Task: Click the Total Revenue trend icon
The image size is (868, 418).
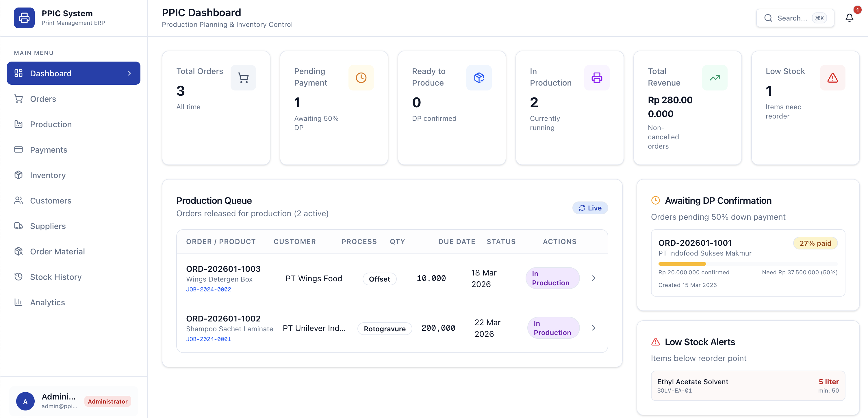Action: click(x=715, y=78)
